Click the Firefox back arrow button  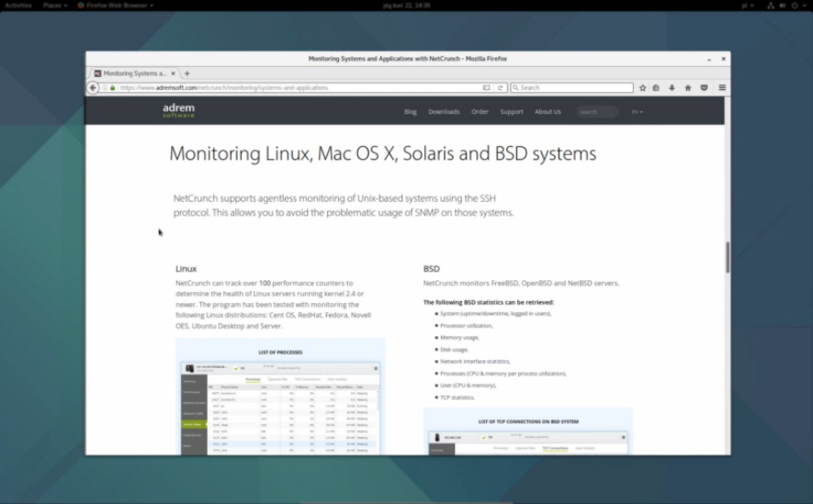pos(92,87)
